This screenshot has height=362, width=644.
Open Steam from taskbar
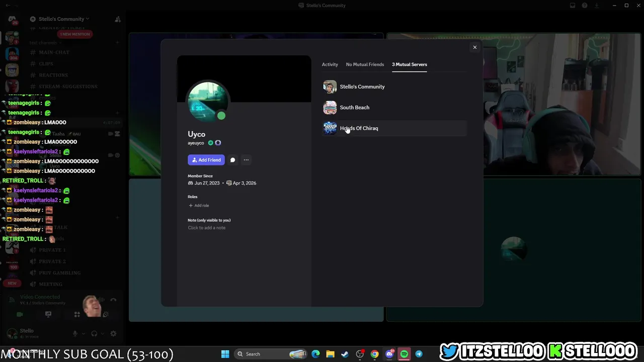[x=345, y=354]
